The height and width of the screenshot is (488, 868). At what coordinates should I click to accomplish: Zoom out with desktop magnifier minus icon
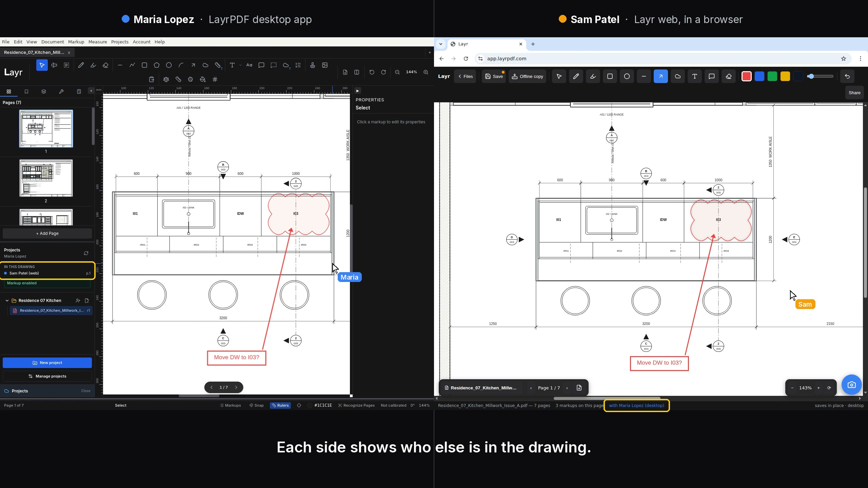[x=397, y=72]
